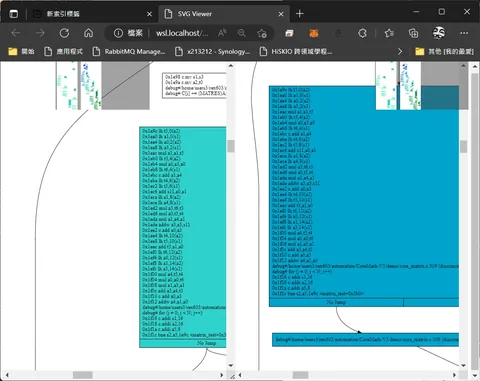Open the RabbitMQ Management bookmark
The height and width of the screenshot is (381, 480).
(129, 51)
